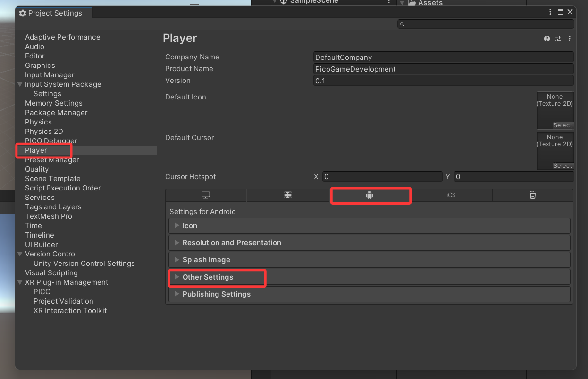Click the Cursor Hotspot label
The image size is (588, 379).
190,177
